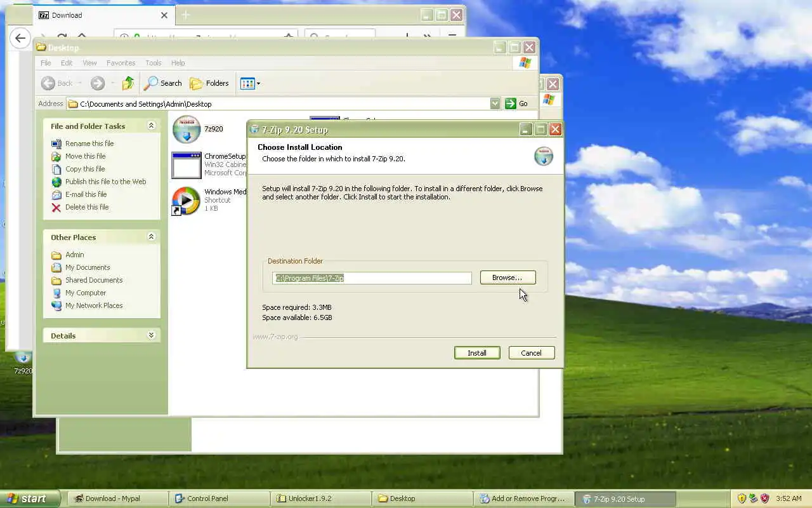Click the Start button

click(x=30, y=498)
